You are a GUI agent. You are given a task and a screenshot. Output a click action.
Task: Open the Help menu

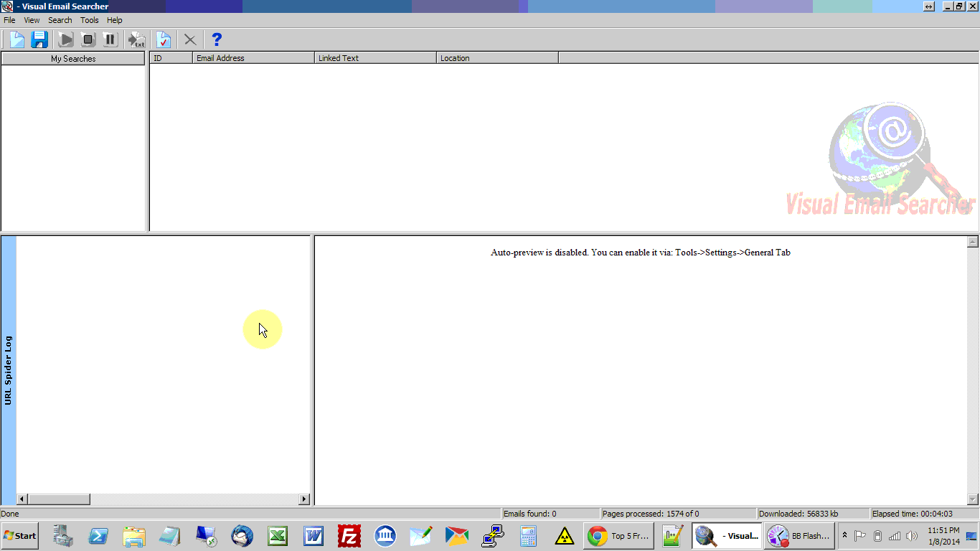[x=115, y=20]
